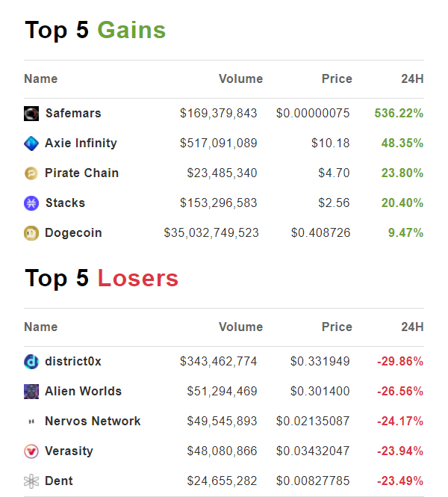This screenshot has width=448, height=497.
Task: Open the Alien Worlds name link
Action: [84, 391]
